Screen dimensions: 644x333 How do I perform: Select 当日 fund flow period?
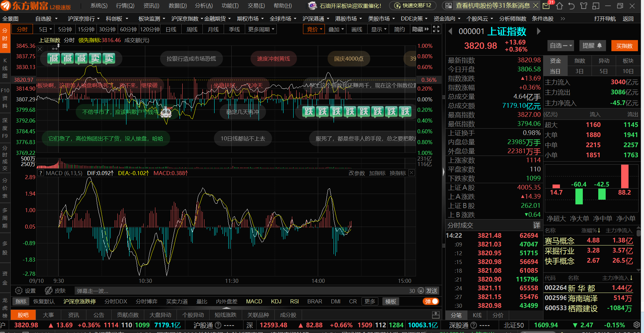point(555,71)
